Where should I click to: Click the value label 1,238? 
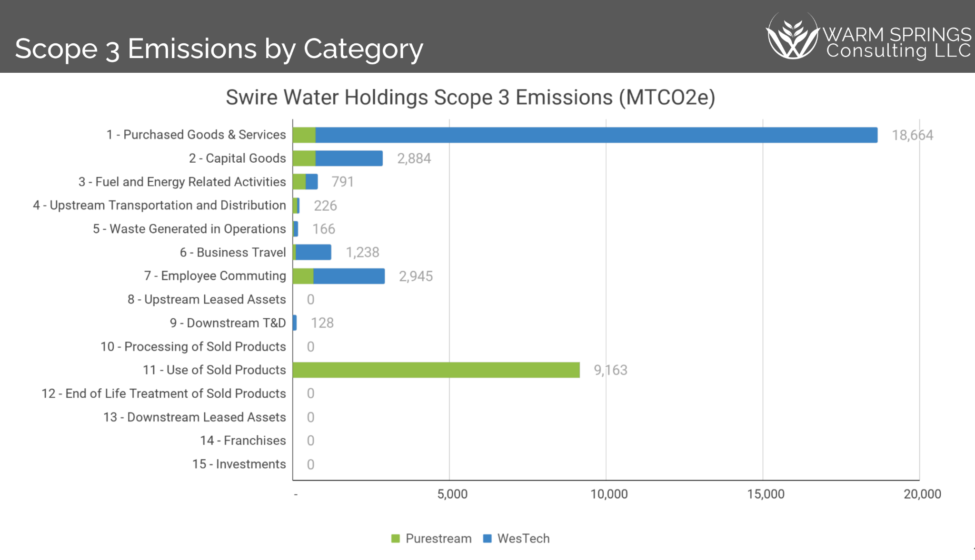coord(362,253)
